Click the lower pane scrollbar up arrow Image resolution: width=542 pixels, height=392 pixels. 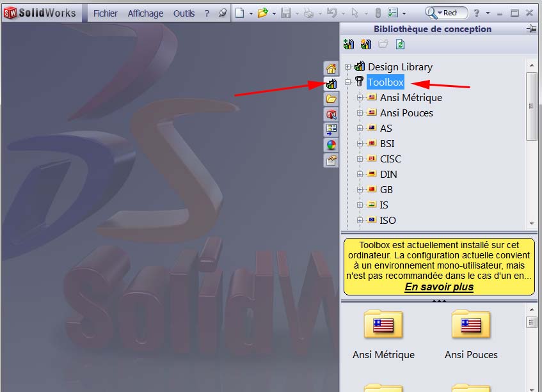[x=532, y=310]
